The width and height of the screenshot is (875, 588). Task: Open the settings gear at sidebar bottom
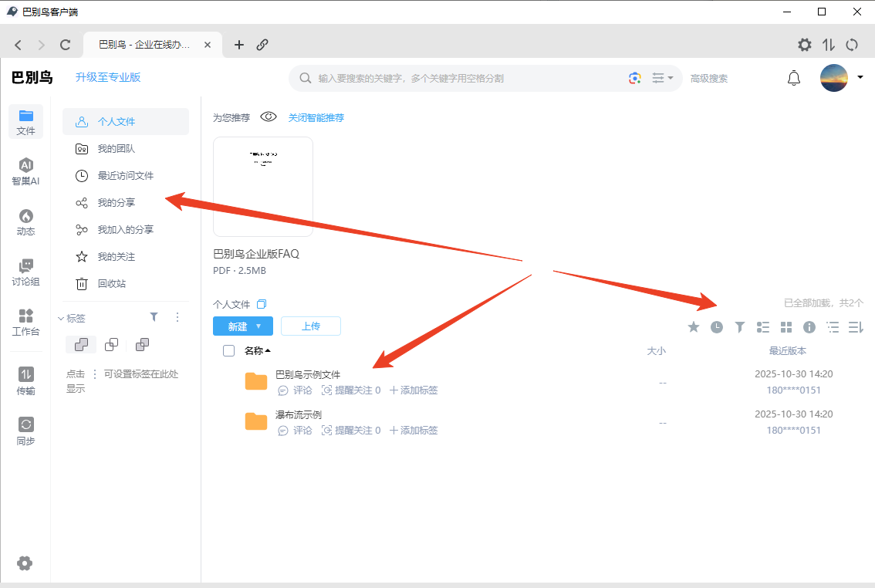tap(25, 563)
